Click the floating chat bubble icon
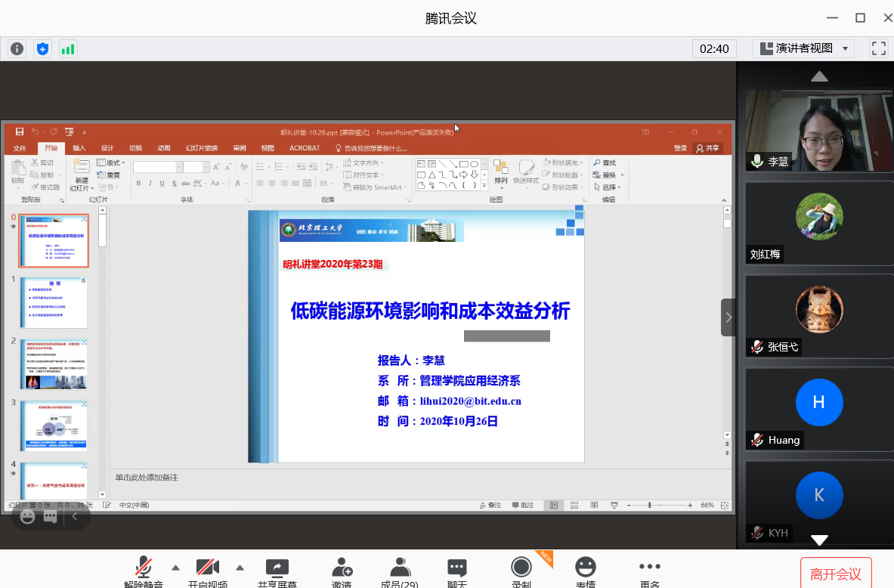Screen dimensions: 894x588 pos(50,517)
